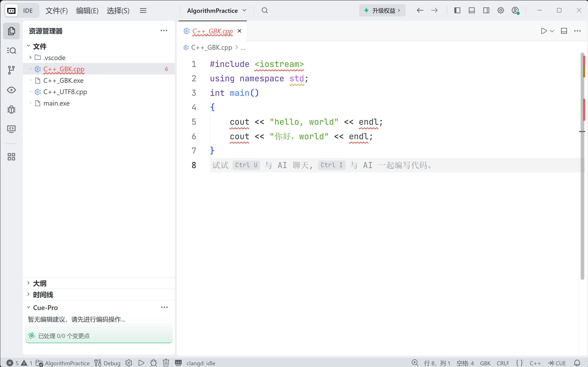Open Explorer panel more actions ellipsis

pyautogui.click(x=164, y=31)
